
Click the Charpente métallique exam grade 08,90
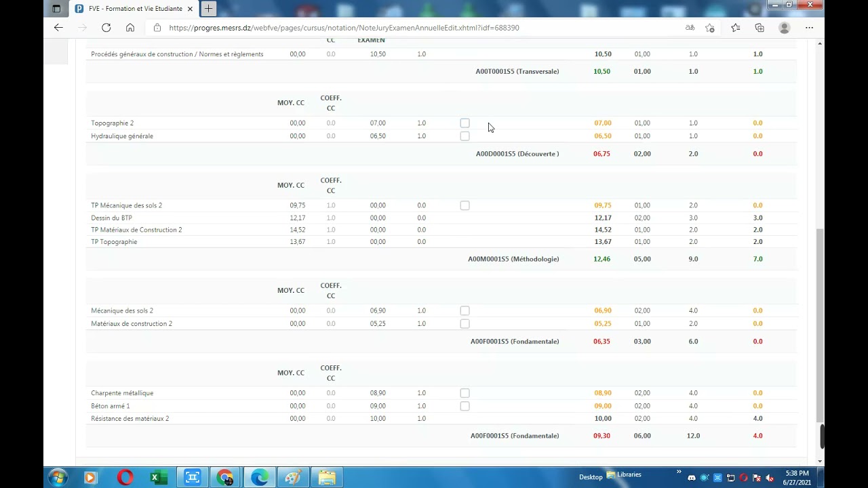(x=378, y=393)
